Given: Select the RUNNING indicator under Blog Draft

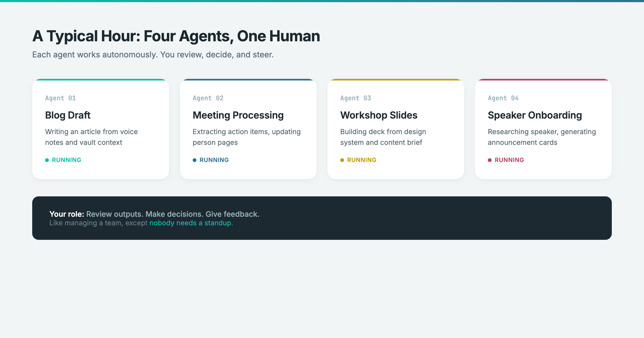Looking at the screenshot, I should pyautogui.click(x=66, y=160).
